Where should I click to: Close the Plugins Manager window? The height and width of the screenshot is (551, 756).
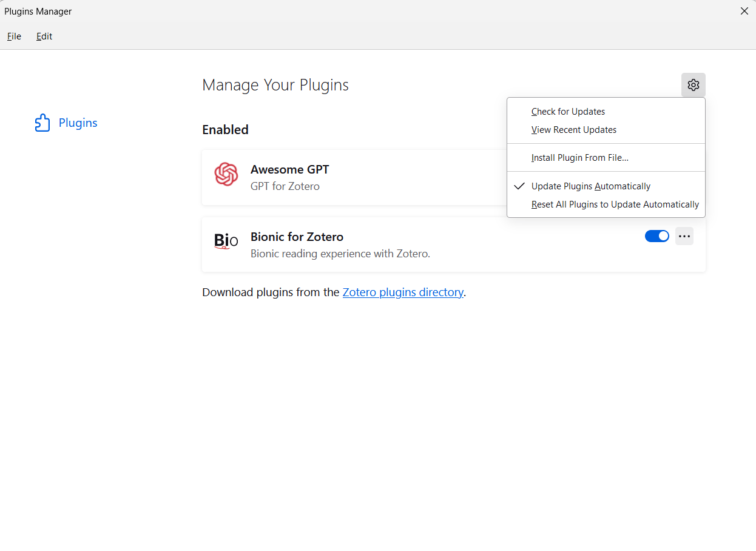[x=744, y=11]
